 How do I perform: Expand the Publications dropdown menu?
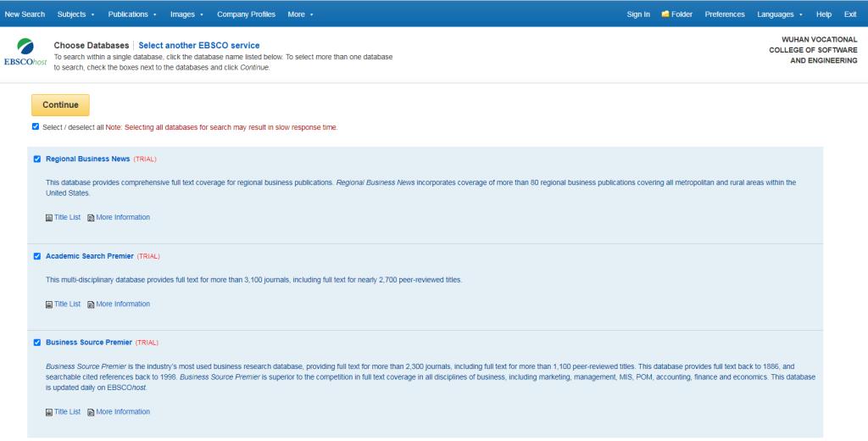[x=133, y=14]
